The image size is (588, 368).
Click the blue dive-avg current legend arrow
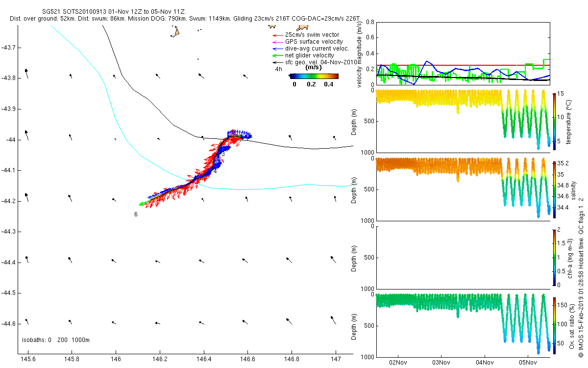(277, 49)
